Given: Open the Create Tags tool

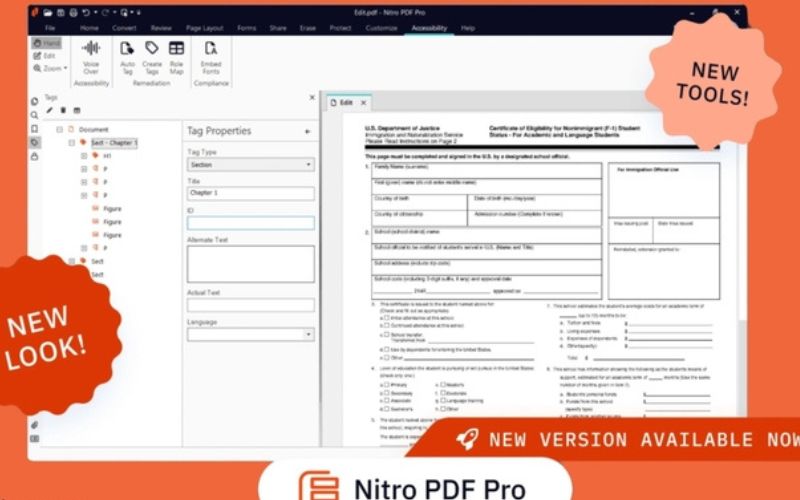Looking at the screenshot, I should pyautogui.click(x=152, y=57).
